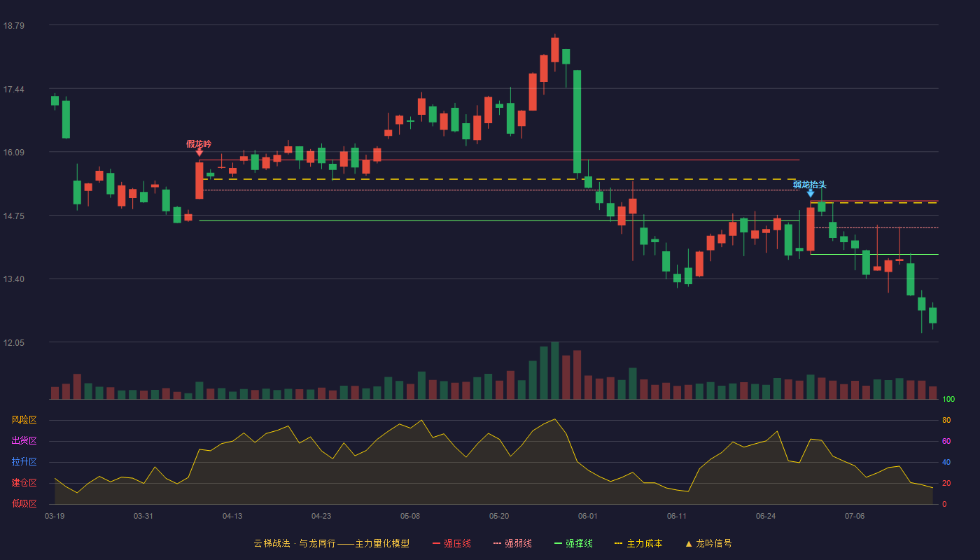
Task: Select the 拉升区 zone label
Action: click(x=24, y=462)
